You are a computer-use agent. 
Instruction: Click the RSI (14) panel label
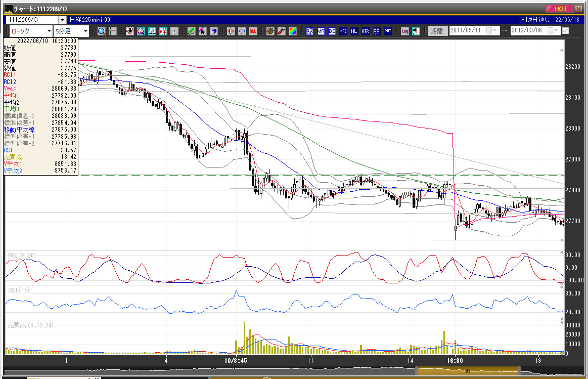(x=18, y=290)
